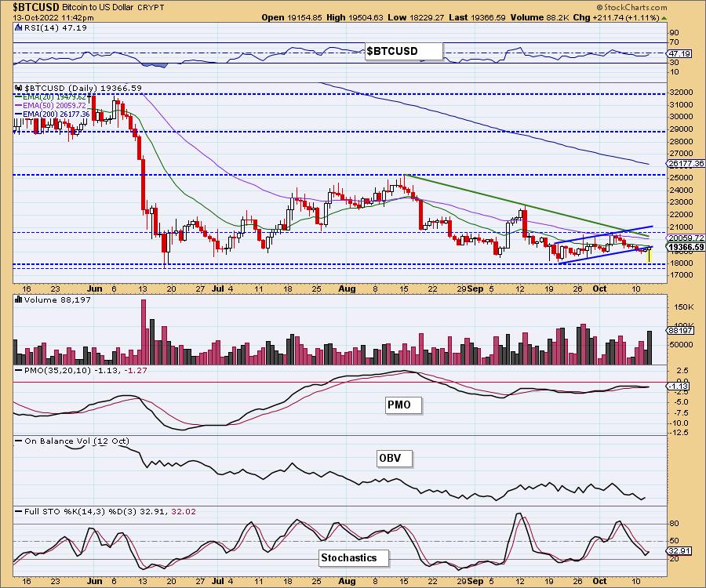This screenshot has height=588, width=706.
Task: Click the 47.19 RSI value tag
Action: click(679, 53)
